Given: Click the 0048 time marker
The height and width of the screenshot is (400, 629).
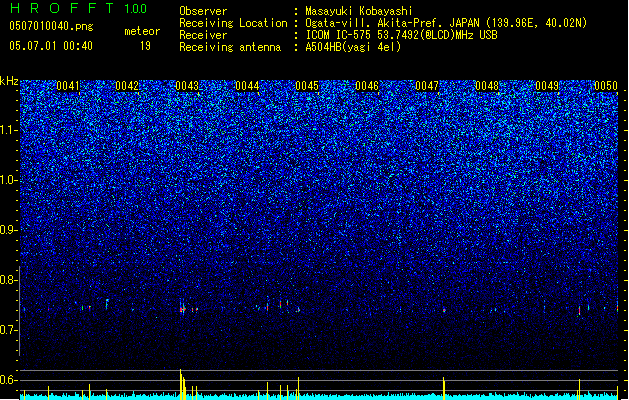Looking at the screenshot, I should tap(487, 86).
